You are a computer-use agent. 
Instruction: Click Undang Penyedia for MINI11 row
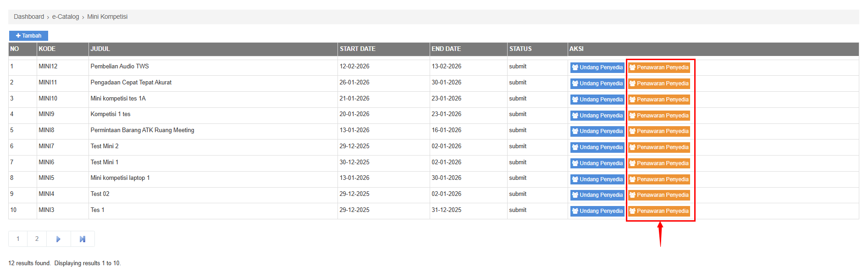click(x=597, y=84)
